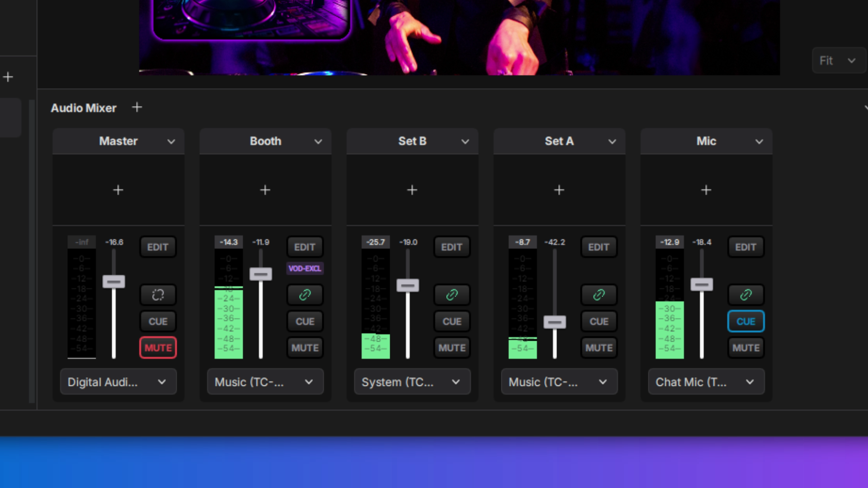The image size is (868, 488).
Task: Click the Set A volume fader handle
Action: point(555,322)
